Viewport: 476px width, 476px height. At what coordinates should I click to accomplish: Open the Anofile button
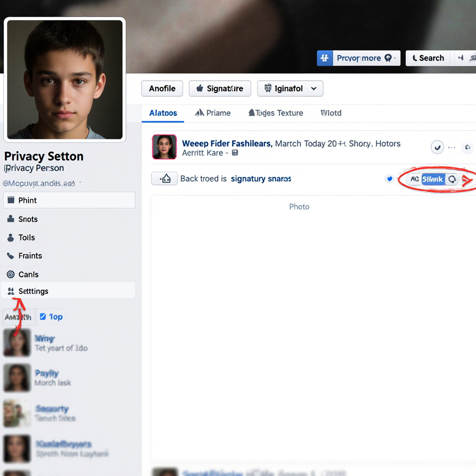pos(162,89)
